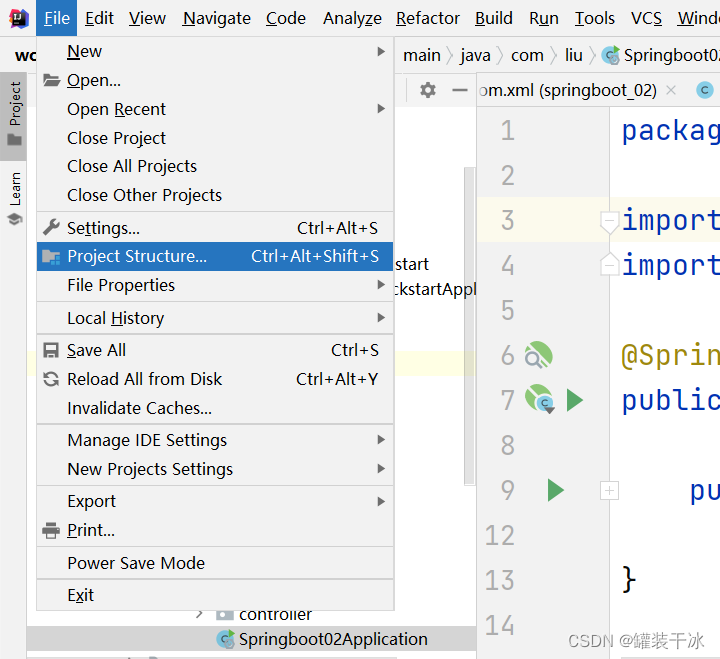Click the Springboot02 class breadcrumb
The height and width of the screenshot is (659, 720).
(x=661, y=56)
